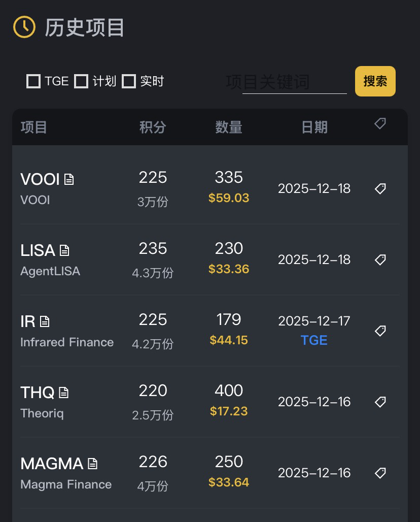420x522 pixels.
Task: Tap the tag icon in IR row
Action: tap(380, 331)
